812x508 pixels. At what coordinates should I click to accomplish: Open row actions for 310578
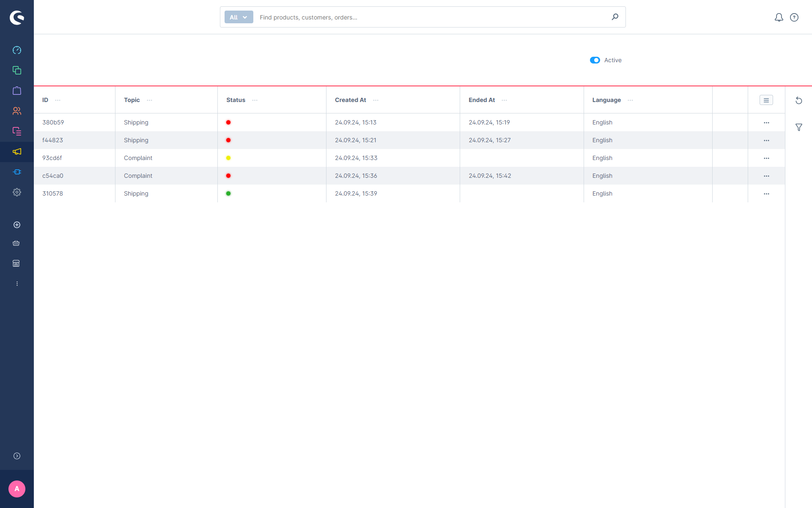click(x=766, y=193)
